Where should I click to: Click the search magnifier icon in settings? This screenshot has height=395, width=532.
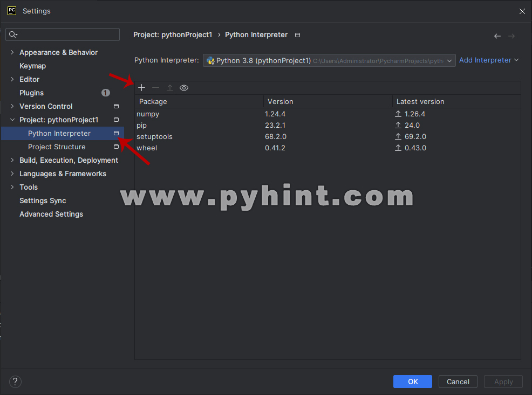click(13, 34)
